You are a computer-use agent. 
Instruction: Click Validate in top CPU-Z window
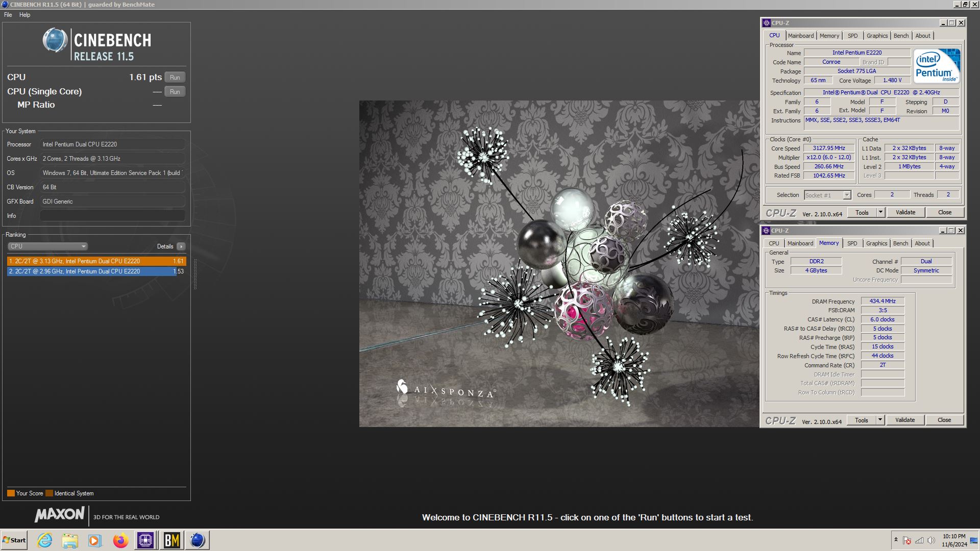[905, 213]
